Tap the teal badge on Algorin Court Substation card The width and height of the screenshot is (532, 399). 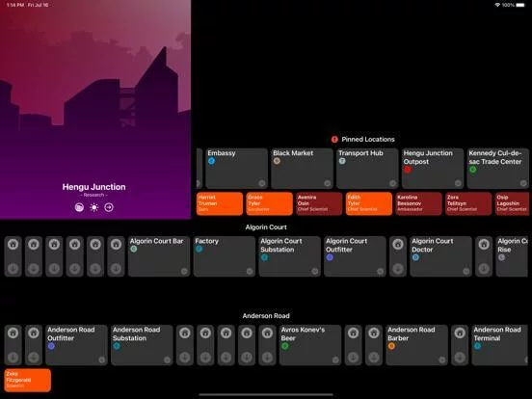coord(264,257)
